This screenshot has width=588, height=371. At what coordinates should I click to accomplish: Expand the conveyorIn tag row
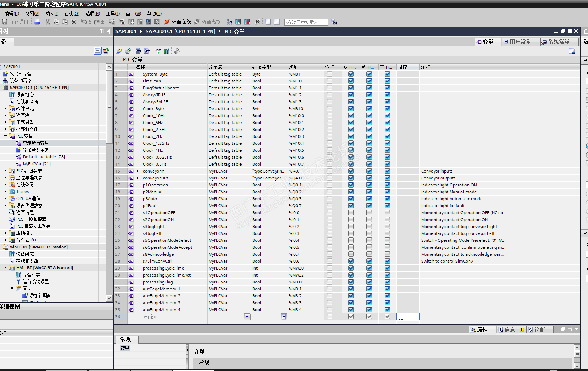point(138,171)
